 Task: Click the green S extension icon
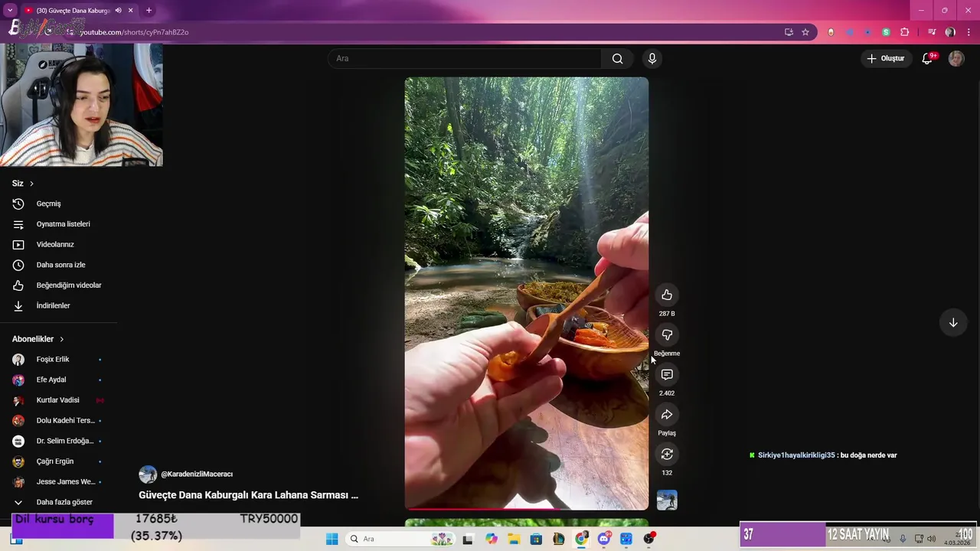pos(886,32)
